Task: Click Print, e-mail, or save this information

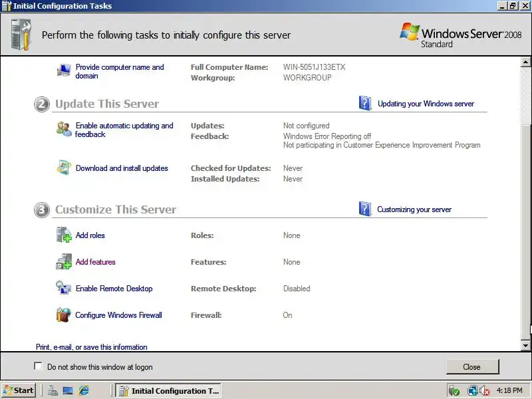Action: coord(92,347)
